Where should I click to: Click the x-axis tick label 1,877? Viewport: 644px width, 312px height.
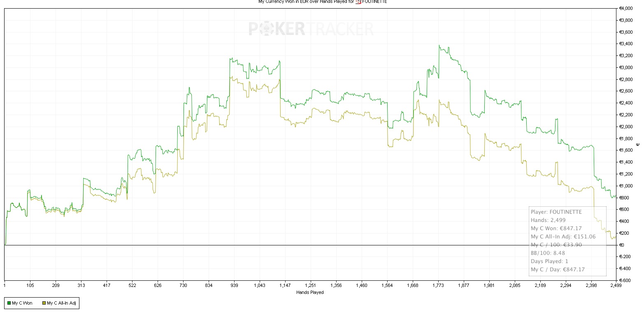click(464, 285)
